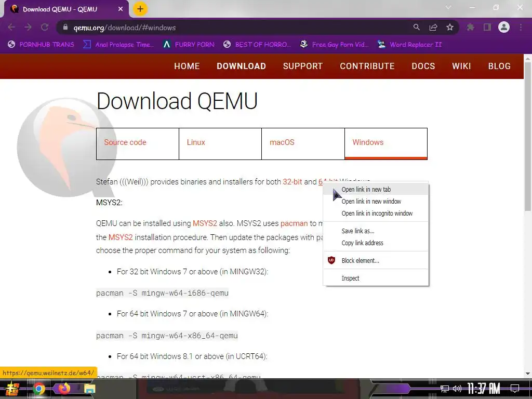Open Chrome from the taskbar

(x=38, y=389)
